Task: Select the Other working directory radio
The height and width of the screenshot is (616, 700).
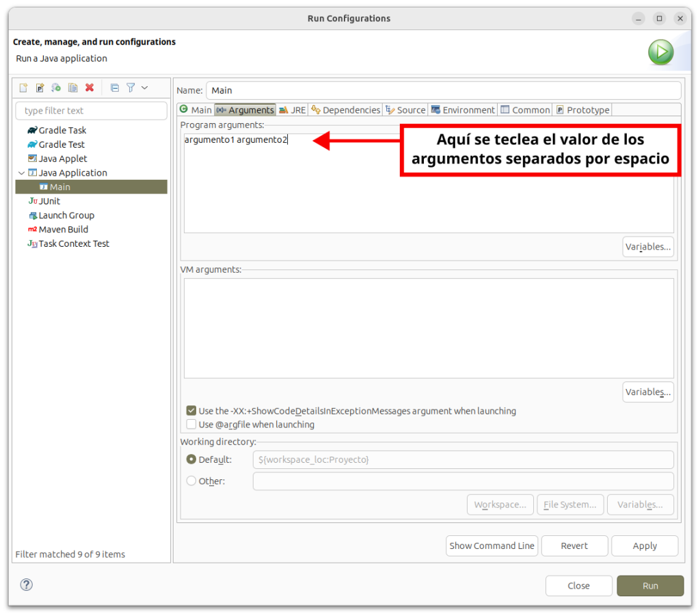Action: click(x=191, y=481)
